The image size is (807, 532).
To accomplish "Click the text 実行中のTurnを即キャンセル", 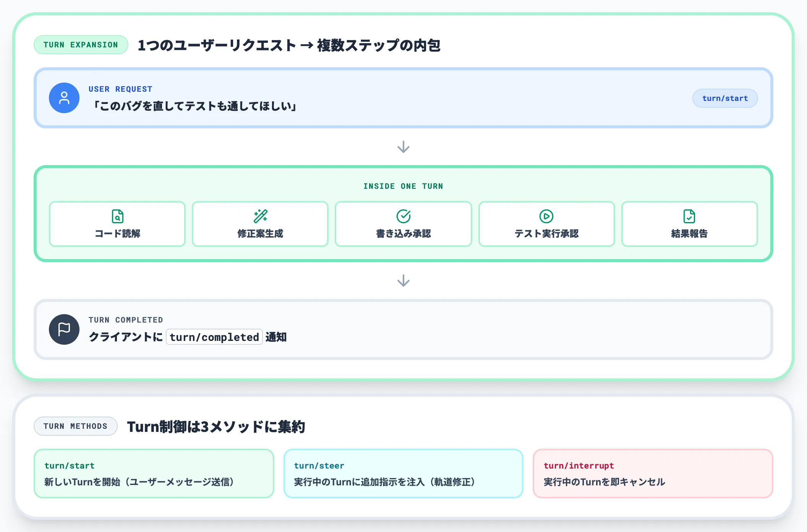I will [x=604, y=482].
